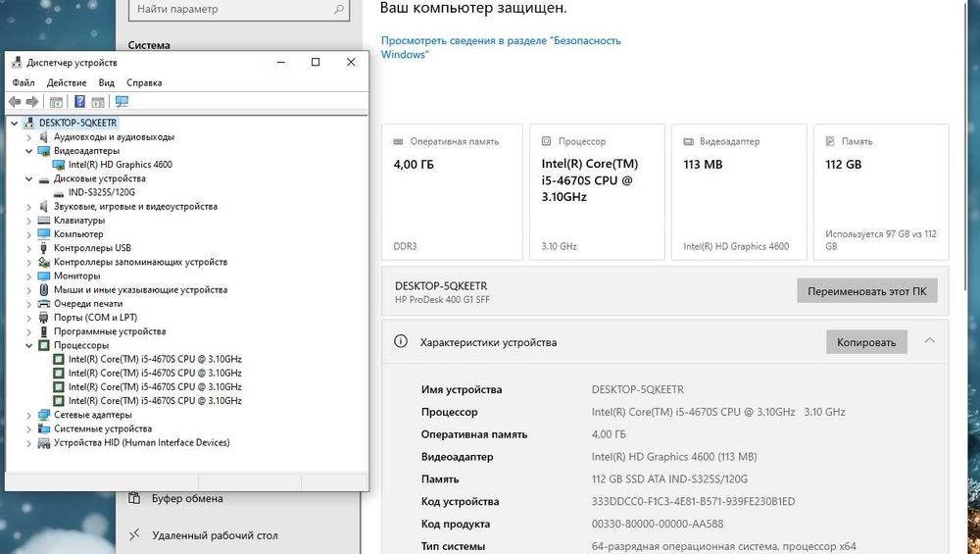
Task: Click device ID 333DDCC0-F1C3-4E81-B571-939FE230B1ED text
Action: click(x=693, y=501)
